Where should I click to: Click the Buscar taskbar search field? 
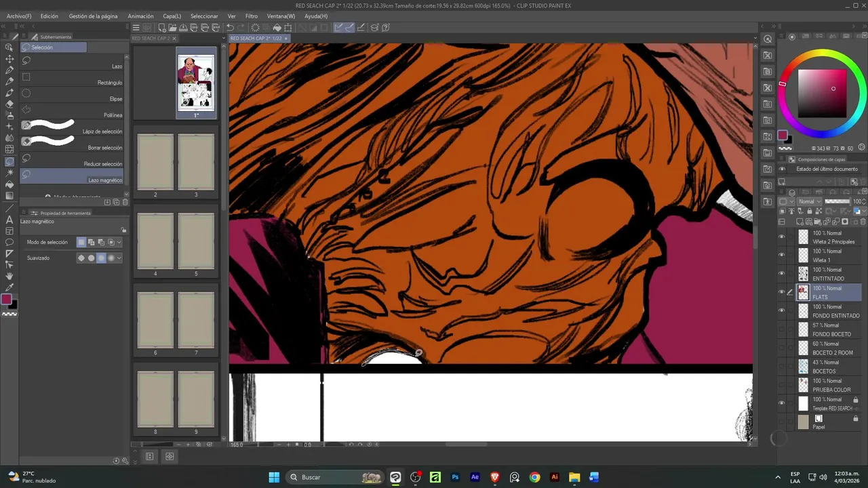coord(334,477)
